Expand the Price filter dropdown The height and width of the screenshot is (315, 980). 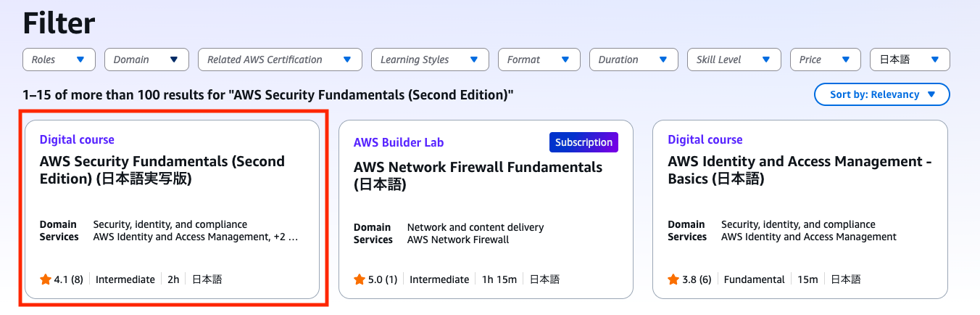[x=826, y=60]
